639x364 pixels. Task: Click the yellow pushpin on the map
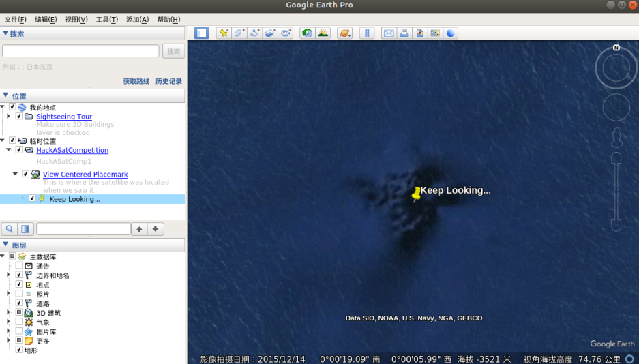point(416,194)
